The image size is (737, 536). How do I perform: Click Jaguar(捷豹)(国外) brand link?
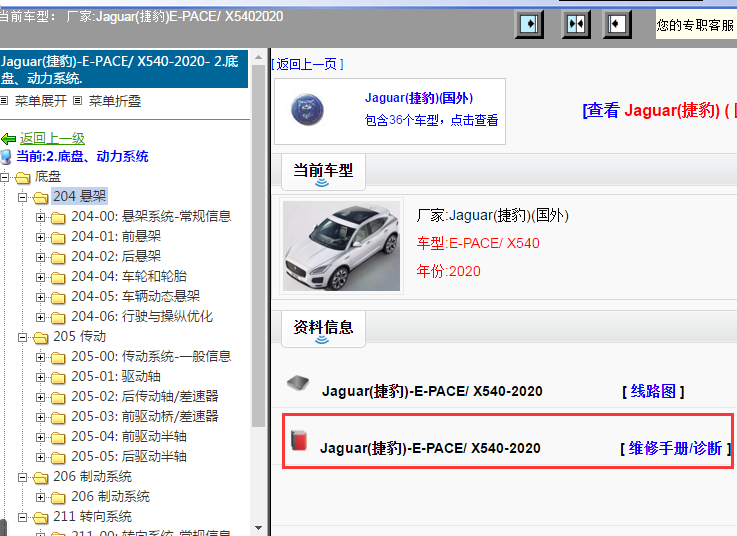coord(419,98)
